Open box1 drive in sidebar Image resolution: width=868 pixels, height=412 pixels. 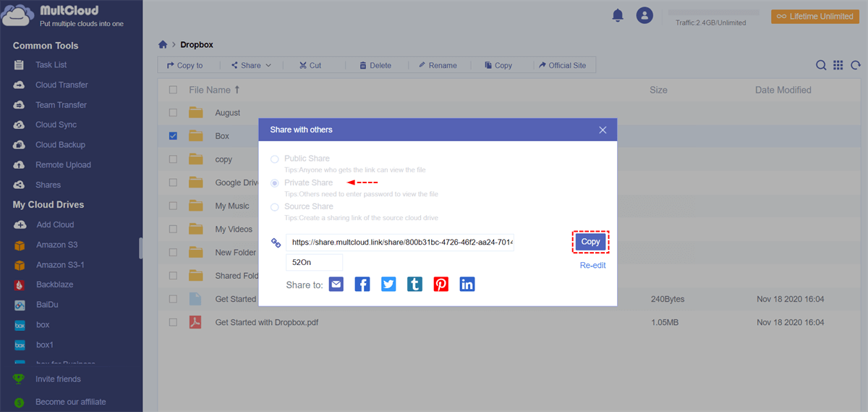point(45,345)
